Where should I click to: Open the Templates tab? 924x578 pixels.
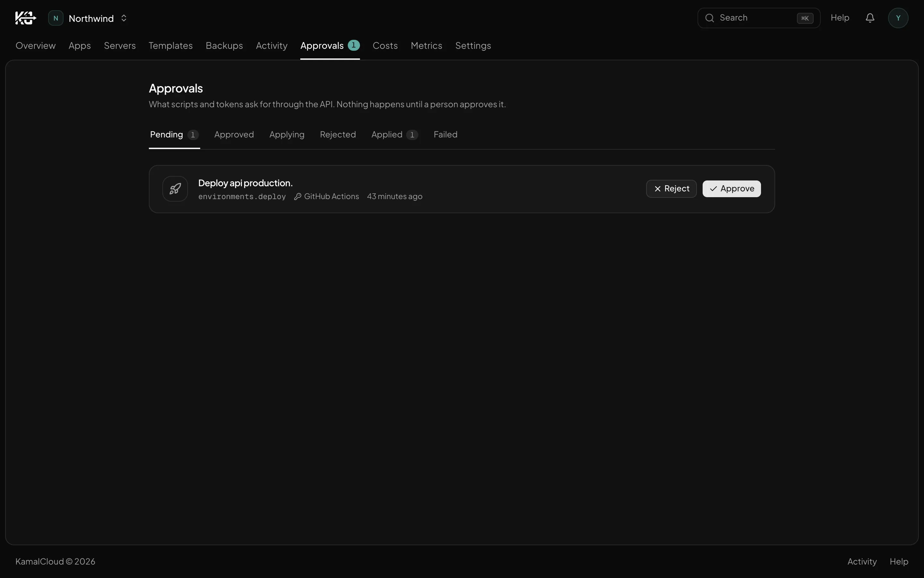point(171,46)
